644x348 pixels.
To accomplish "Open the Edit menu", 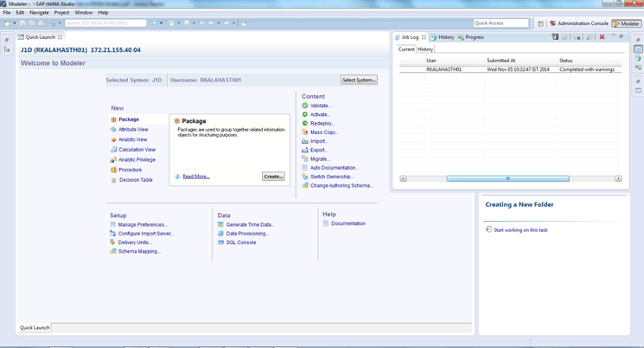I will 20,12.
